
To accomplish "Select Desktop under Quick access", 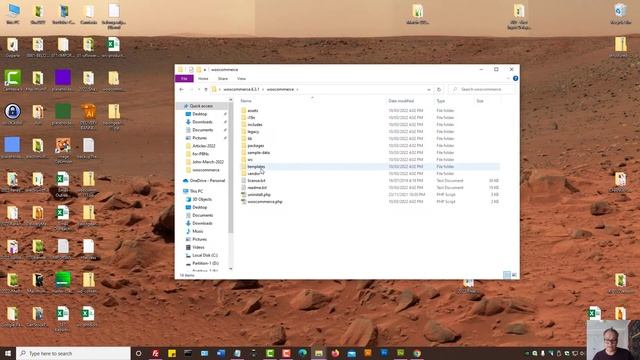I will click(199, 114).
